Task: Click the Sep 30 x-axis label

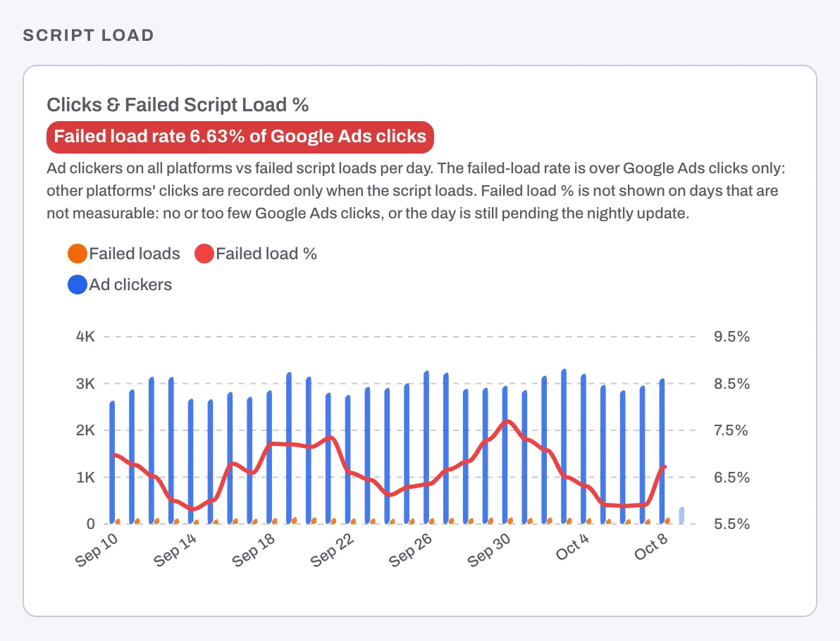Action: (x=489, y=550)
